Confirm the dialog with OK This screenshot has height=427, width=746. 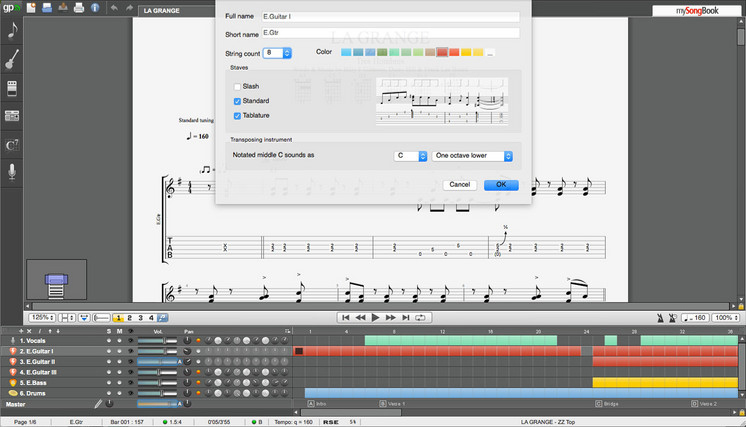coord(500,185)
